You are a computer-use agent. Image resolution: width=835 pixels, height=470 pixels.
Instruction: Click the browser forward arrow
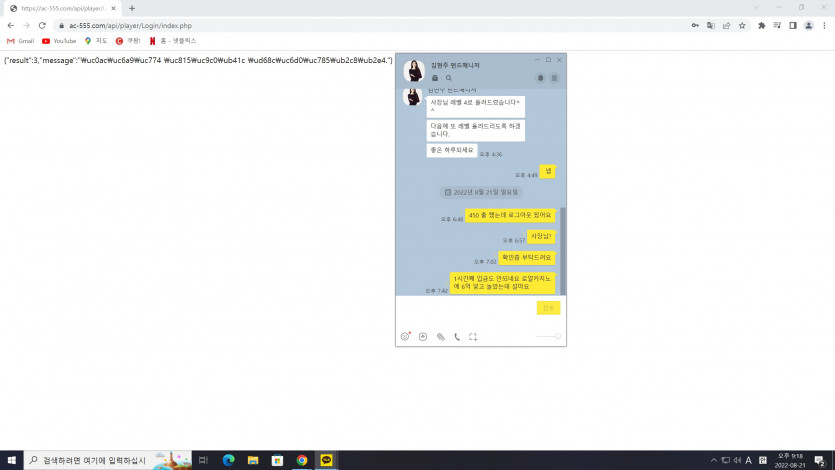[x=26, y=26]
